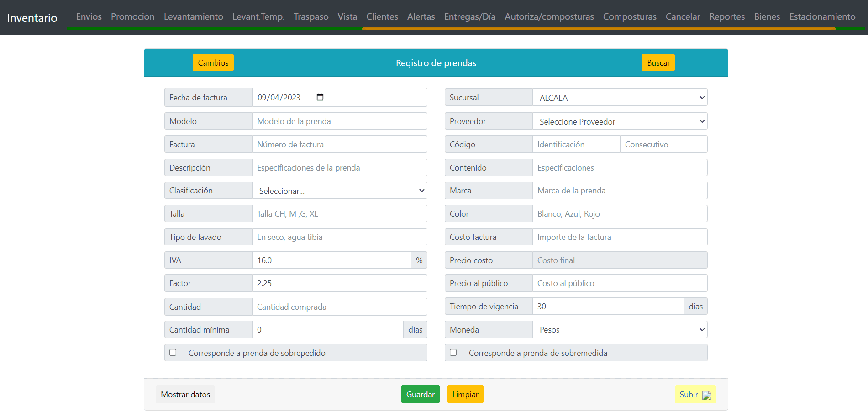
Task: Click the image icon beside Subir
Action: click(706, 395)
